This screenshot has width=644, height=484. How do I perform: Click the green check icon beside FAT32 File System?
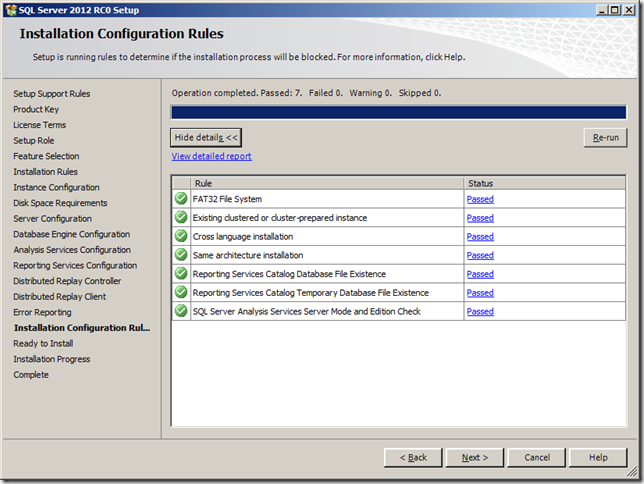click(x=181, y=199)
